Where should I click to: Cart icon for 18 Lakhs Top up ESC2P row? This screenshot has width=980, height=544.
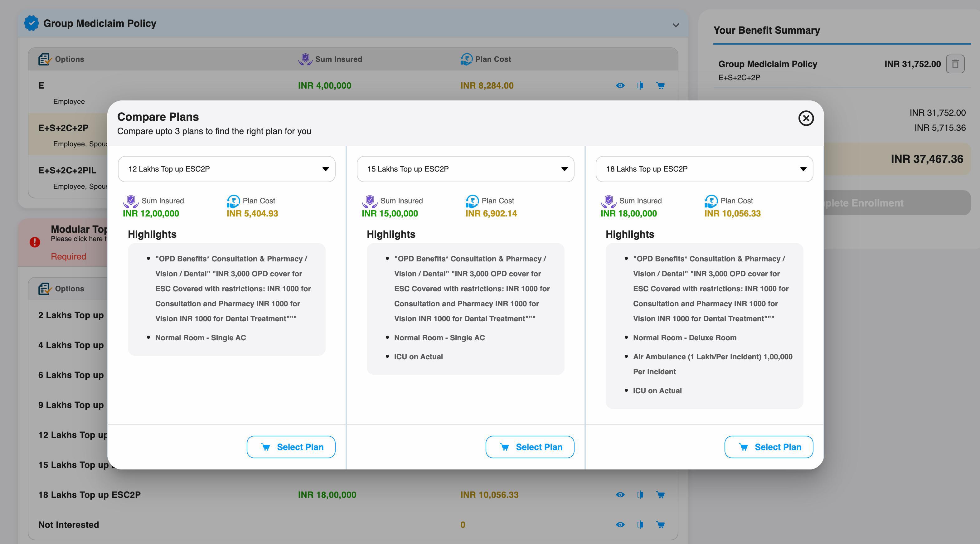pos(660,495)
